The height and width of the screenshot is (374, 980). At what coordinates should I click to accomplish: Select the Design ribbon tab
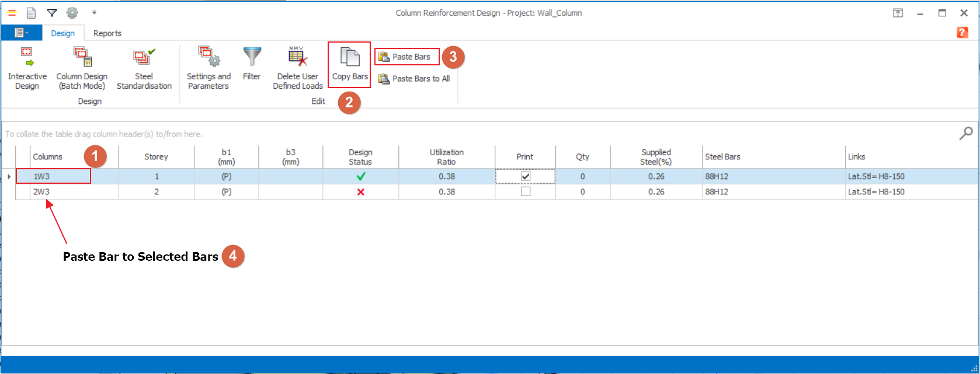point(62,33)
